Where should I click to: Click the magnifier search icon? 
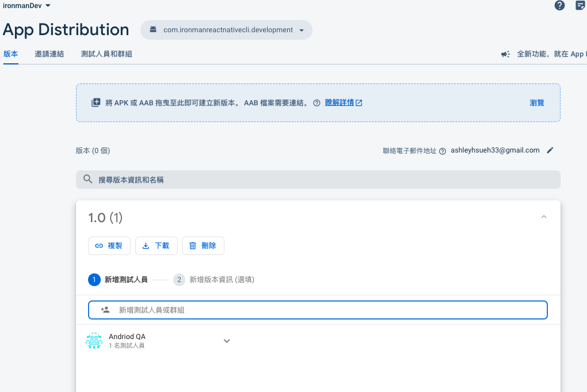click(87, 180)
